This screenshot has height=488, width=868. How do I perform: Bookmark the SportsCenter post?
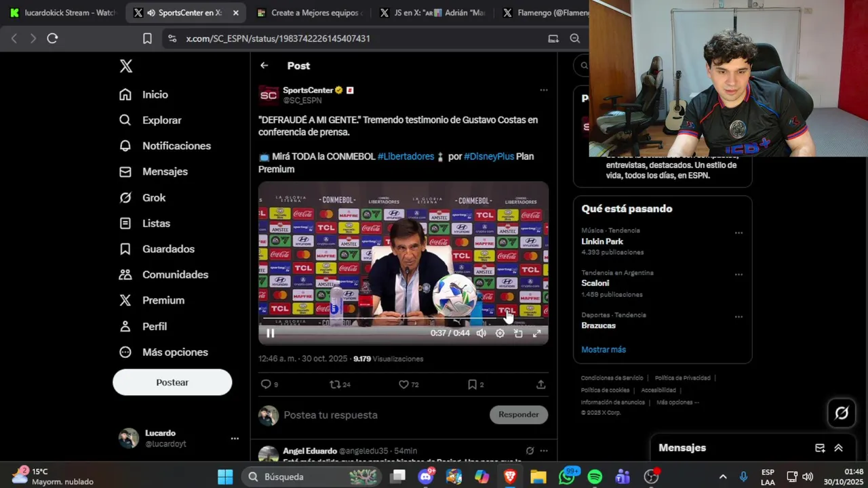click(472, 384)
